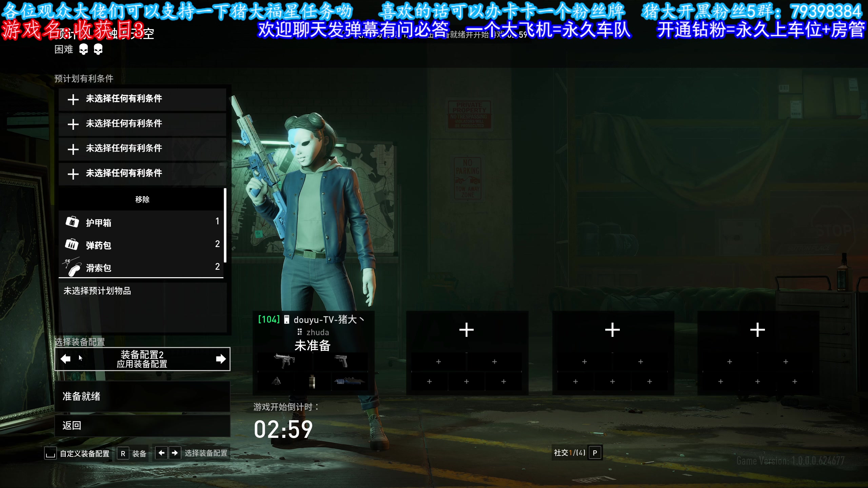Click the zhuda platform name text
Screen dimensions: 868x488
click(318, 332)
